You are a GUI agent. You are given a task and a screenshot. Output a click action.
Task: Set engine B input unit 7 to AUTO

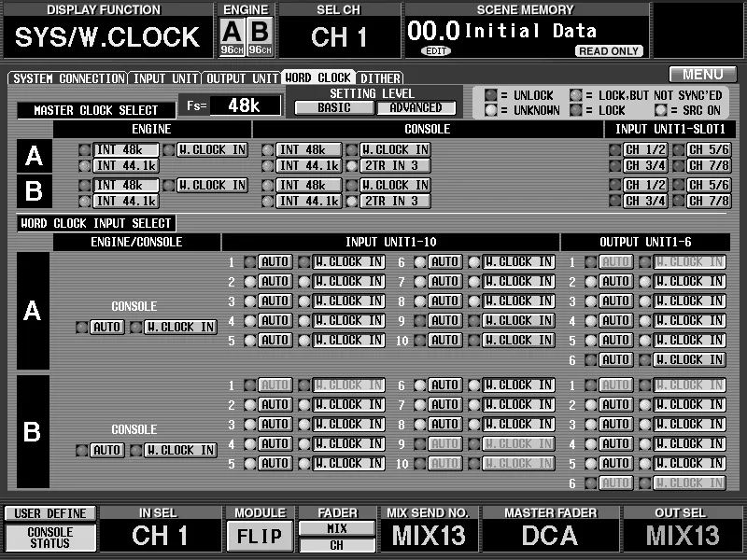coord(445,404)
